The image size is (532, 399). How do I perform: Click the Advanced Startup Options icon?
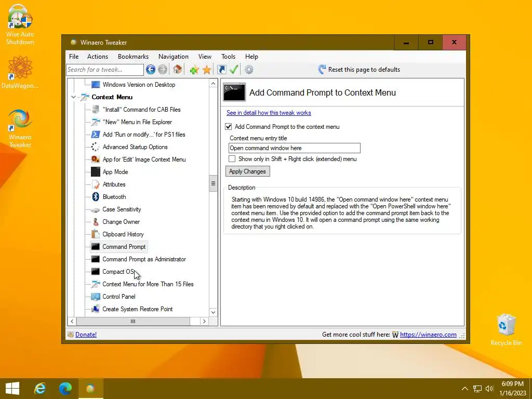[x=96, y=147]
